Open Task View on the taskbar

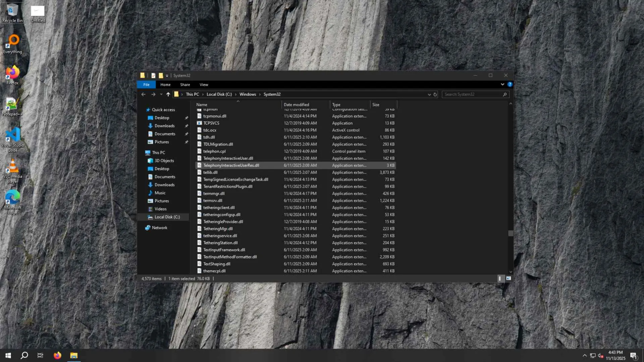[x=40, y=355]
